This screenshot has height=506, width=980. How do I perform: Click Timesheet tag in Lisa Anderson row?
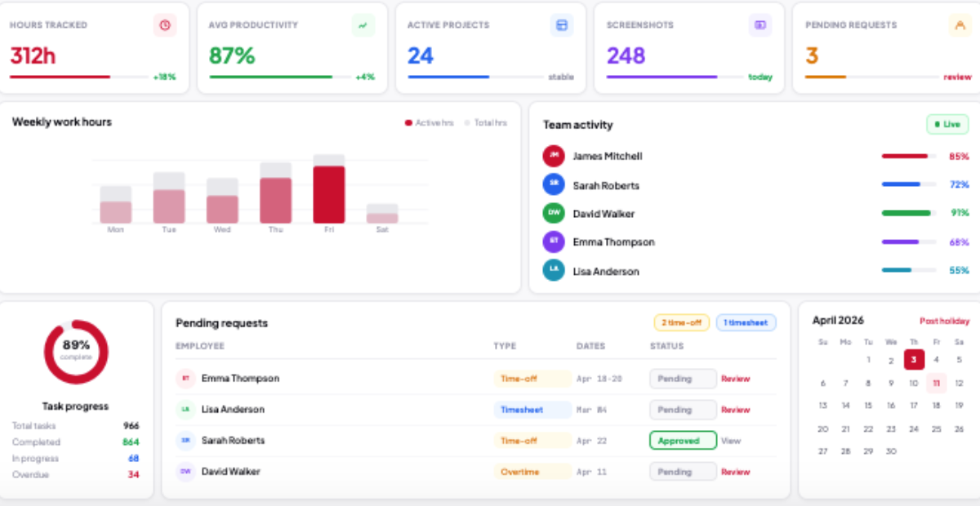click(x=532, y=410)
